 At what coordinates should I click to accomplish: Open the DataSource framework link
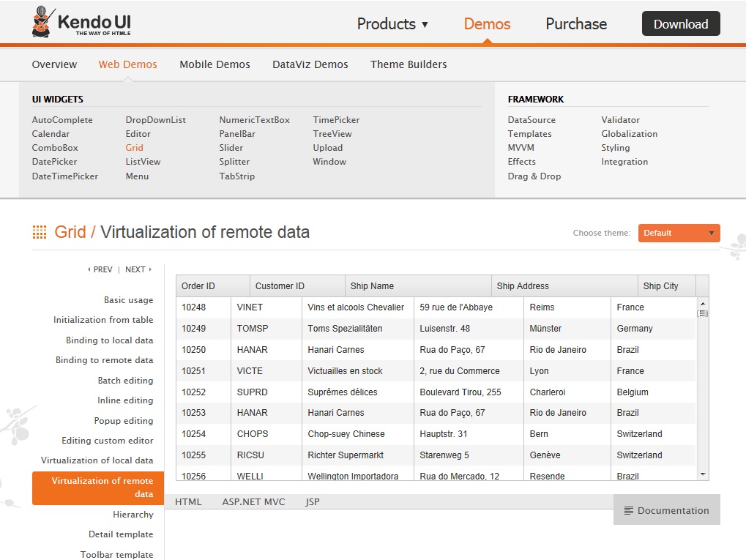[531, 120]
